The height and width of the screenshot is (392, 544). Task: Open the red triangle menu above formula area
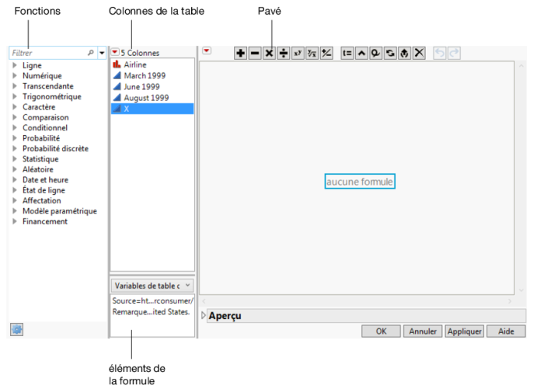pos(207,51)
